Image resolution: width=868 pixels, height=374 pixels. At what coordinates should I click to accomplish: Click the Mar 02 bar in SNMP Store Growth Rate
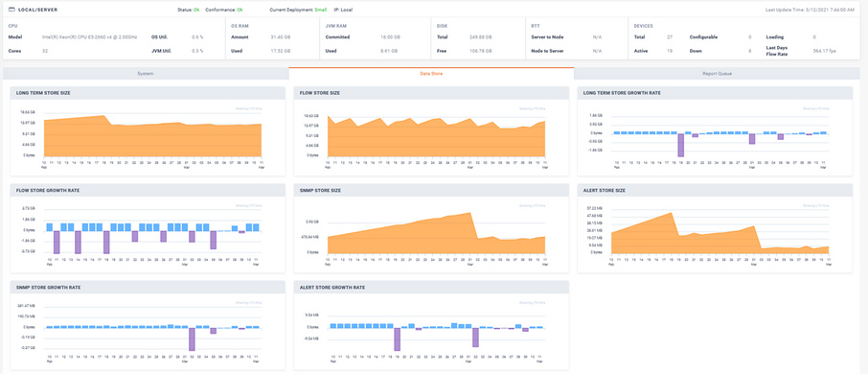click(x=192, y=339)
